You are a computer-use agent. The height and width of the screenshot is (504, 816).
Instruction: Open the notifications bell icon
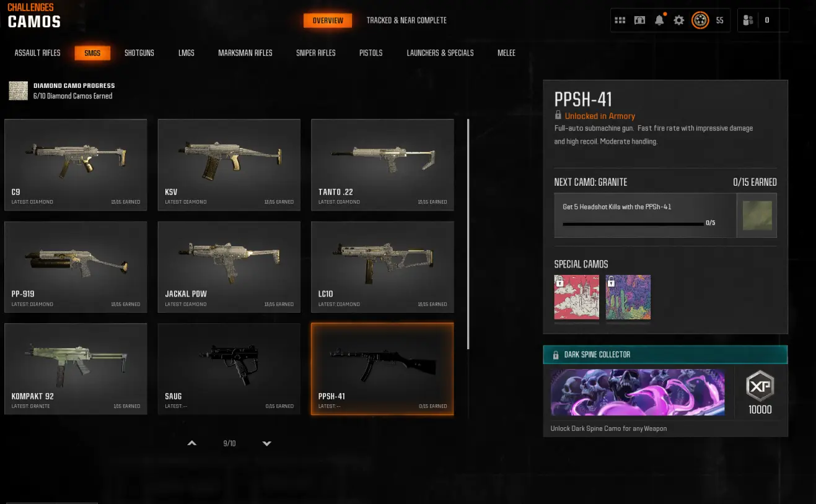pyautogui.click(x=659, y=20)
